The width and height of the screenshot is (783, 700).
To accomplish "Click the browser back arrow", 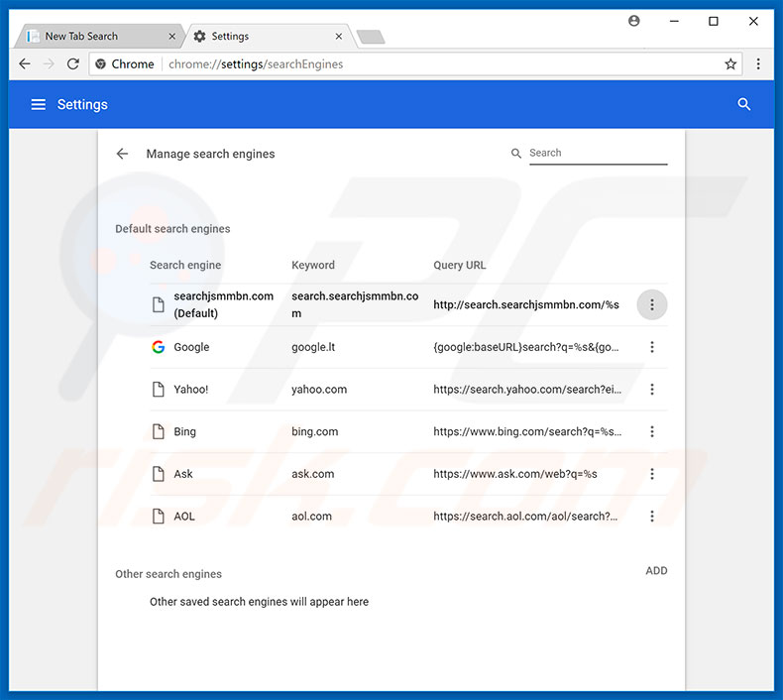I will click(x=25, y=64).
